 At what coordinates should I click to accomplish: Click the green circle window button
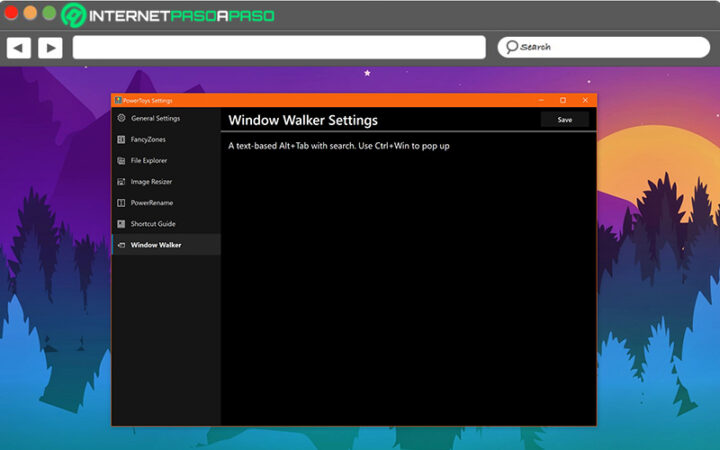[49, 13]
